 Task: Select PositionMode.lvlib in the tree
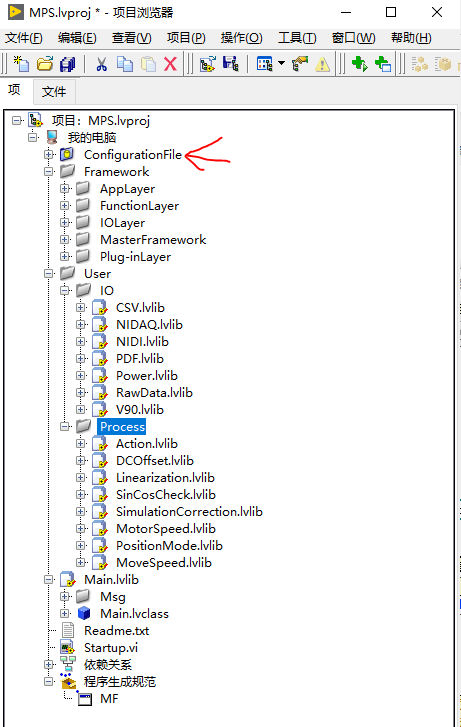tap(170, 546)
